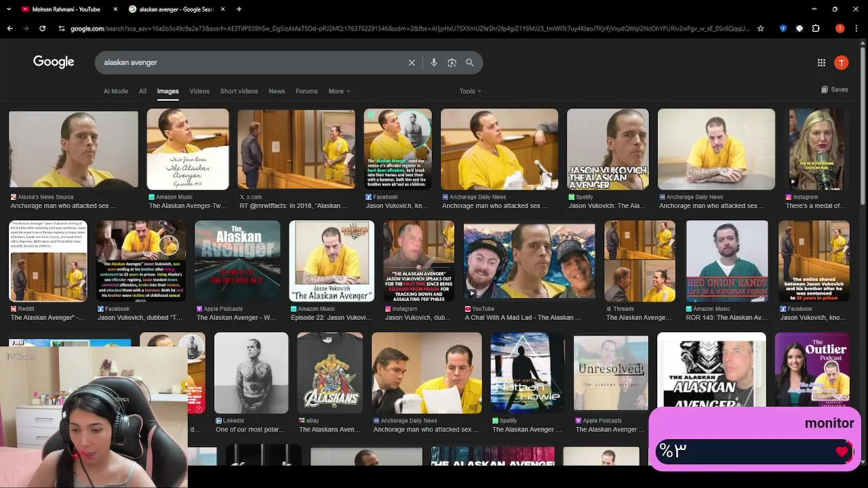Click the Google logo

54,62
